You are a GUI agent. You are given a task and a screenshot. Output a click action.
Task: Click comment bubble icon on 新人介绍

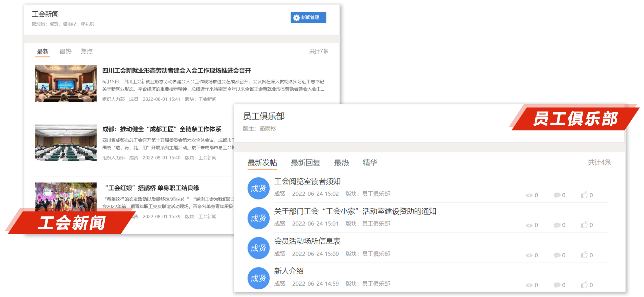[x=557, y=285]
